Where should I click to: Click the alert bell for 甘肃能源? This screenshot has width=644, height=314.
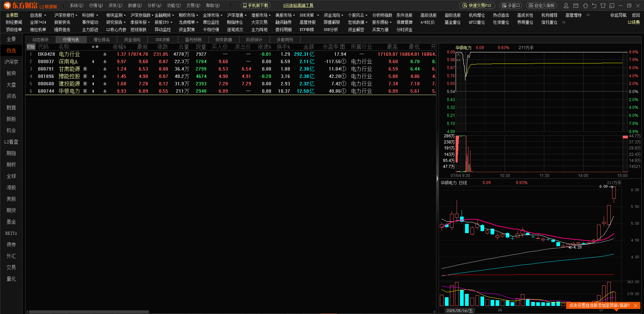[105, 69]
